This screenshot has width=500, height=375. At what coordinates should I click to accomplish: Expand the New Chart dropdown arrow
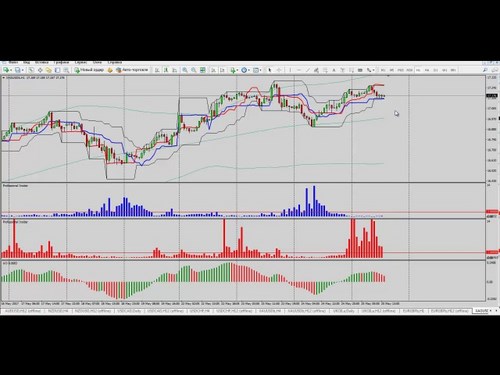point(11,70)
